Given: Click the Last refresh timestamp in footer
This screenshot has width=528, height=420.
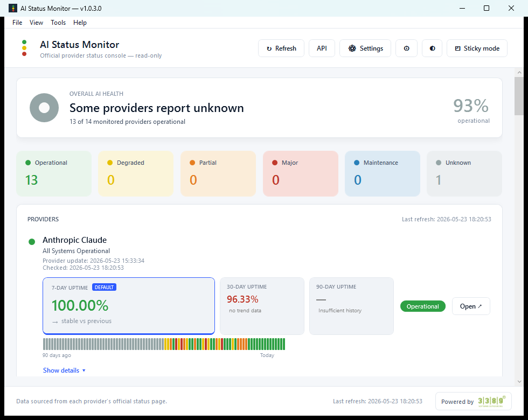Looking at the screenshot, I should [378, 401].
